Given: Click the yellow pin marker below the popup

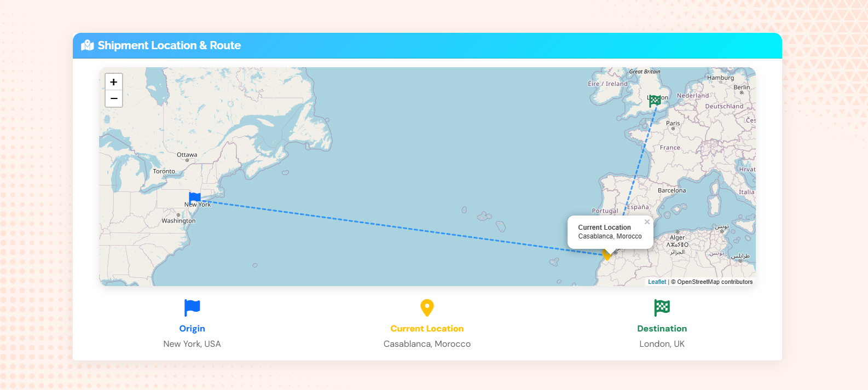Looking at the screenshot, I should [x=607, y=255].
